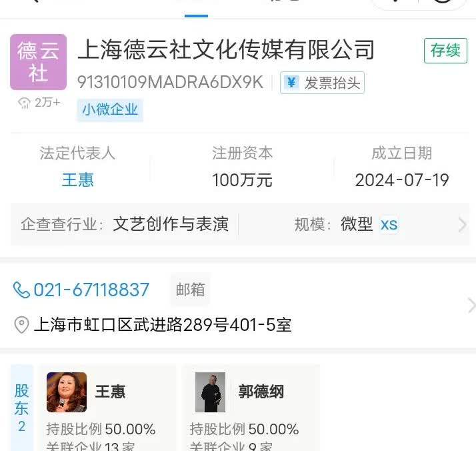The width and height of the screenshot is (476, 451).
Task: Open shareholder 王惠 photo thumbnail
Action: [67, 392]
